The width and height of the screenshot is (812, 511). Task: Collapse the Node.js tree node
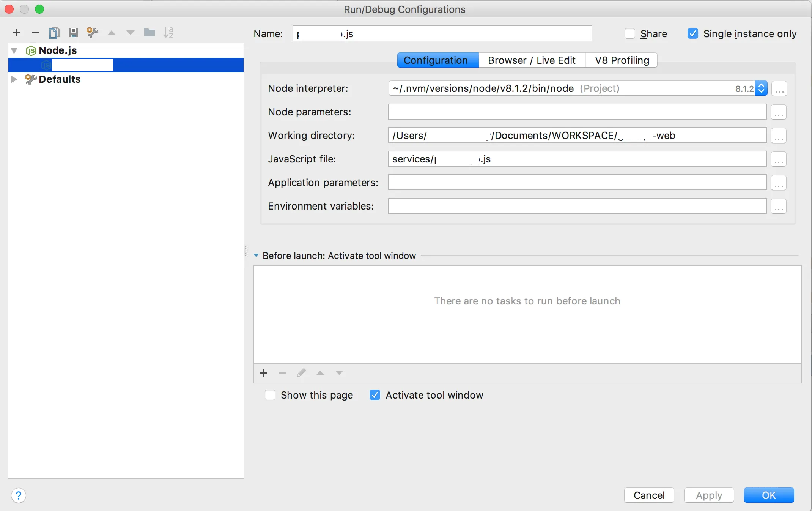point(14,50)
